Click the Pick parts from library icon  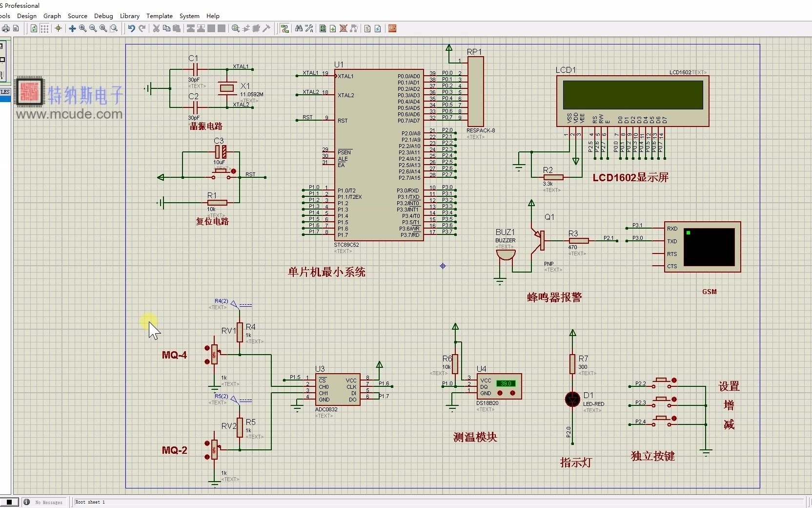pos(235,28)
